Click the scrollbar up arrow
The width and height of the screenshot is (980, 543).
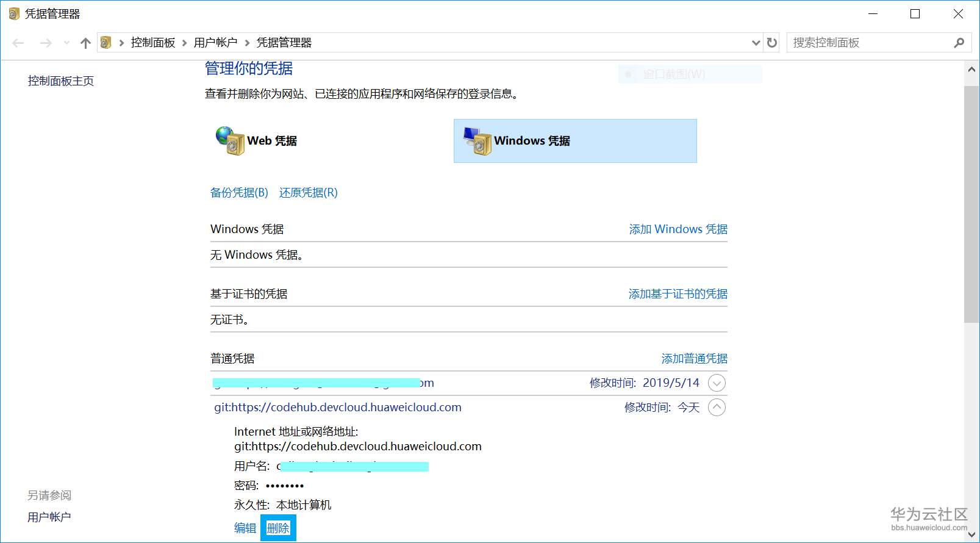[x=971, y=70]
